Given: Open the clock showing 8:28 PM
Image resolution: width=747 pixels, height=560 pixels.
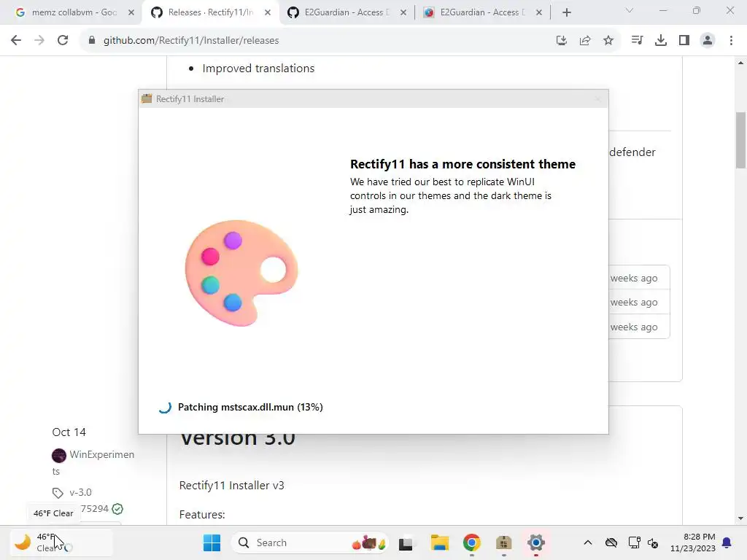Looking at the screenshot, I should pyautogui.click(x=693, y=542).
